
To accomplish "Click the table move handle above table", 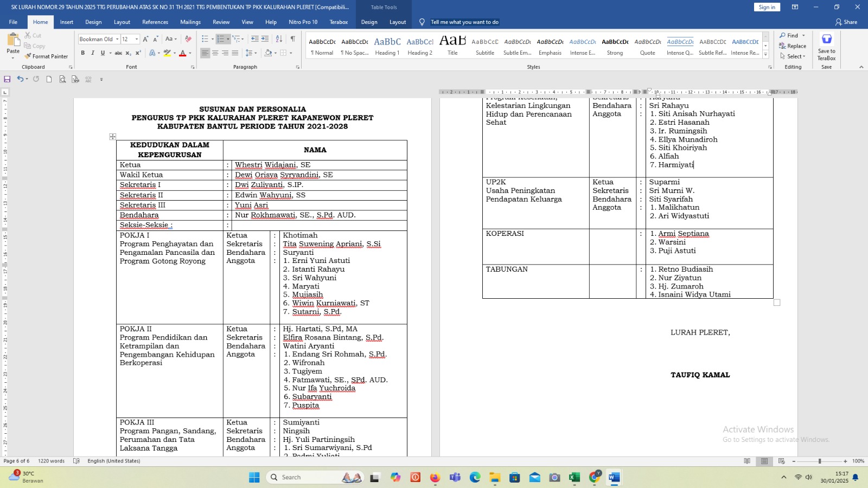I will [113, 137].
